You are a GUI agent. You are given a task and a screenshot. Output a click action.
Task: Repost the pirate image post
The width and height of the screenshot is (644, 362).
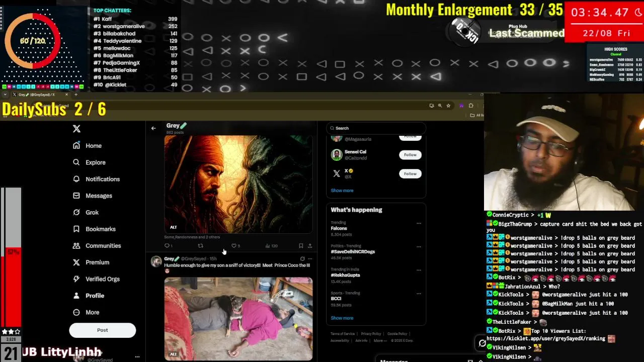click(x=200, y=246)
